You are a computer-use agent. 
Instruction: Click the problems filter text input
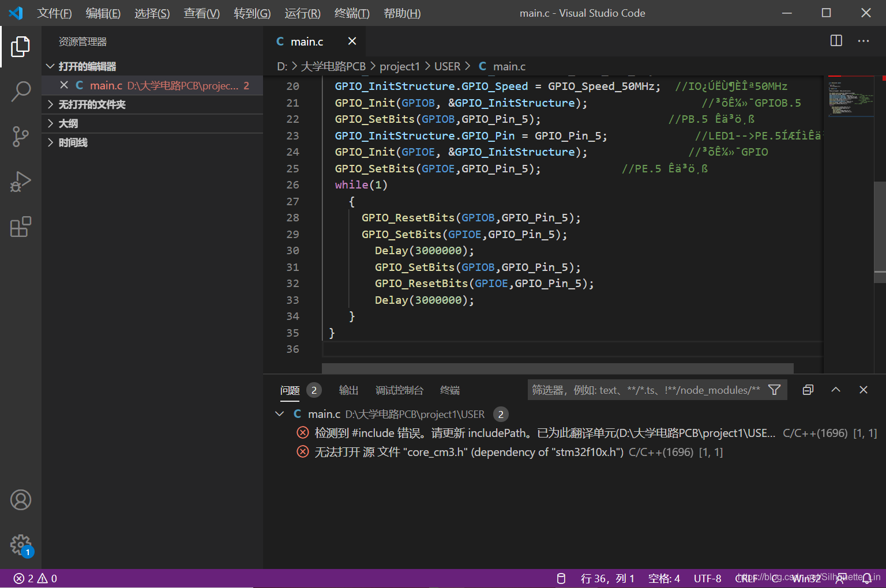(646, 390)
